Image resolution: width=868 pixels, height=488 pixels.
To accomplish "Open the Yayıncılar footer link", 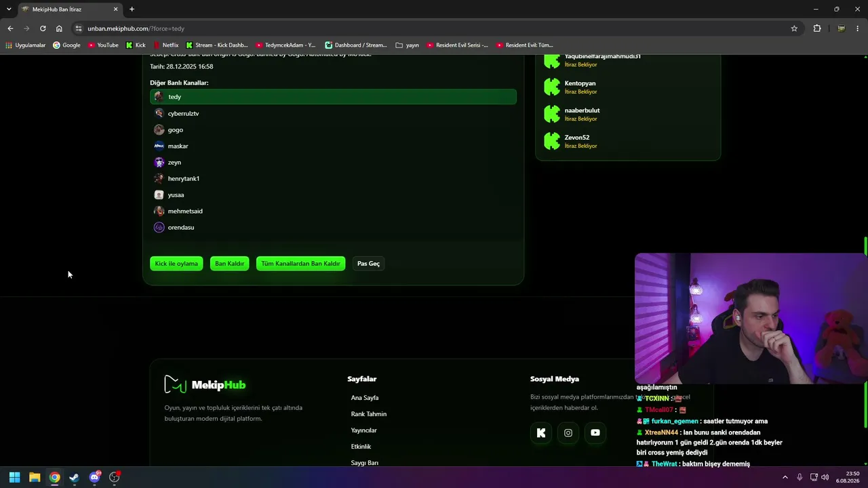I will [363, 430].
